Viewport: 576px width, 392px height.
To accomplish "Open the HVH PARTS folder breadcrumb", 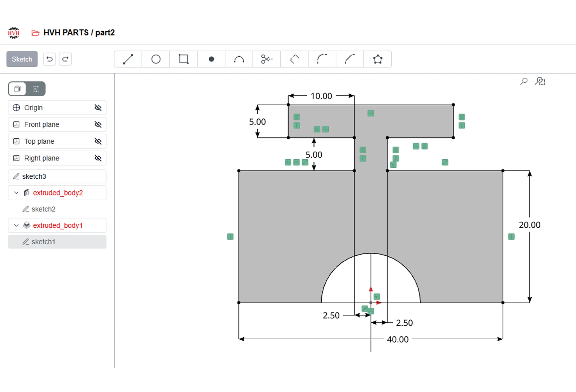I will (66, 32).
